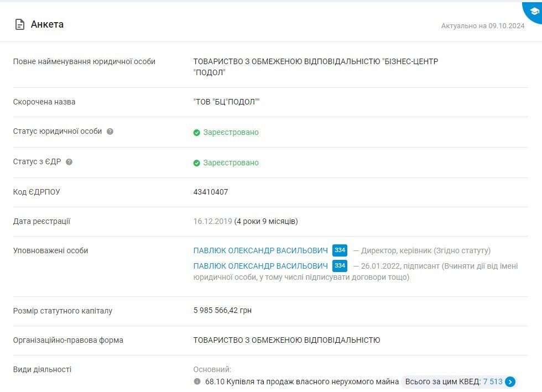Open second ПАВЛЮК ОЛЕКСАНДР ВАСИЛЬОВИЧ link (підписант)
This screenshot has height=392, width=542.
tap(260, 266)
